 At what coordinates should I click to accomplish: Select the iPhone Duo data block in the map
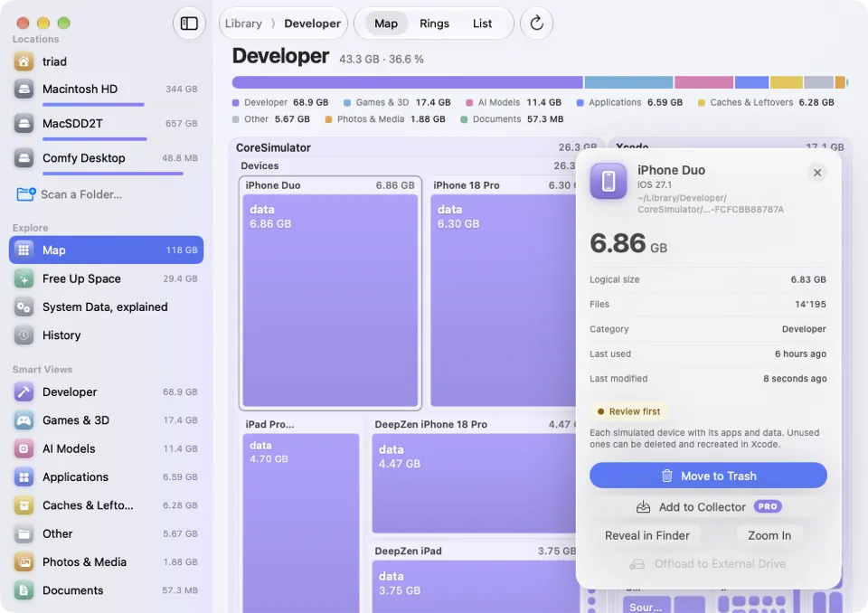click(x=330, y=301)
